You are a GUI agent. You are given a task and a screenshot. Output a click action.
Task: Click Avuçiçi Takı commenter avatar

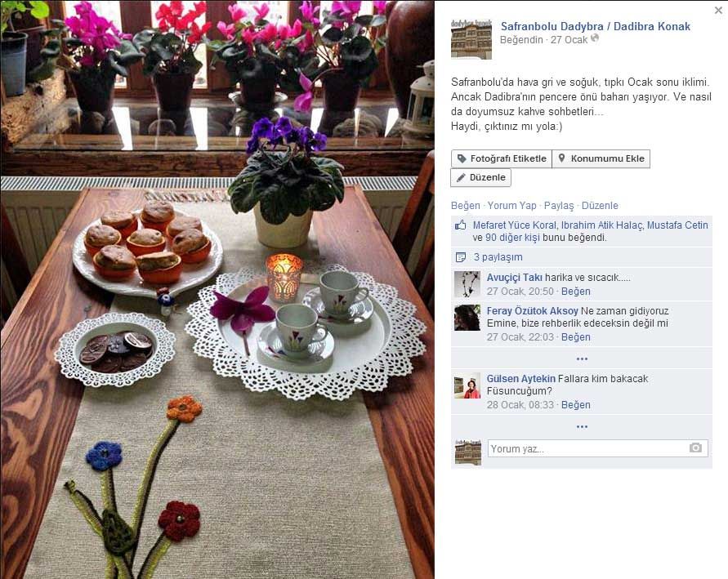tap(467, 284)
